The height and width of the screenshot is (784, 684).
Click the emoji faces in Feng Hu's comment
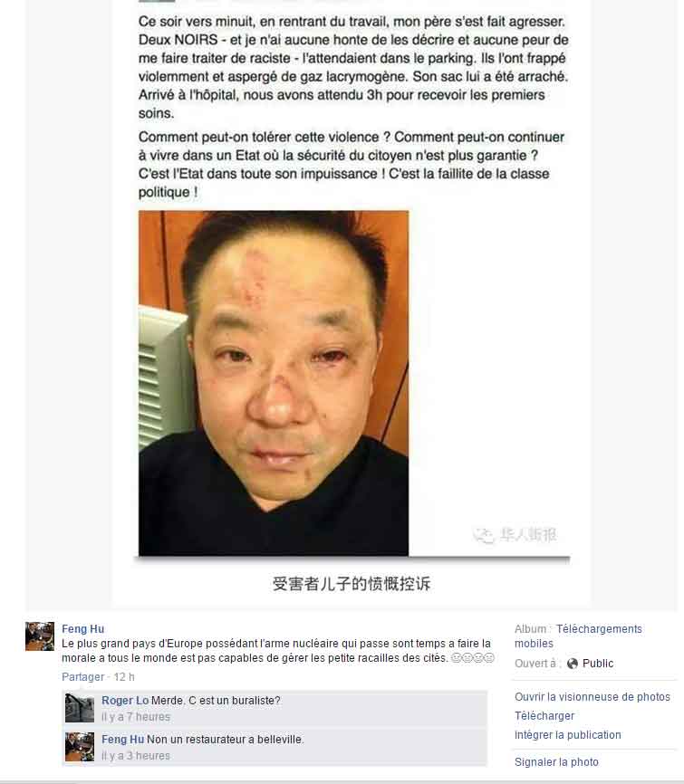[x=473, y=658]
